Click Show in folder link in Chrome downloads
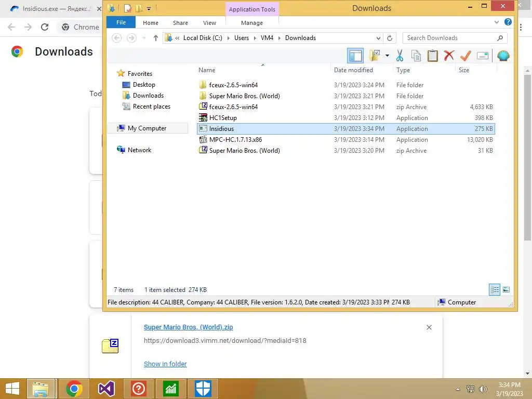 pos(165,364)
